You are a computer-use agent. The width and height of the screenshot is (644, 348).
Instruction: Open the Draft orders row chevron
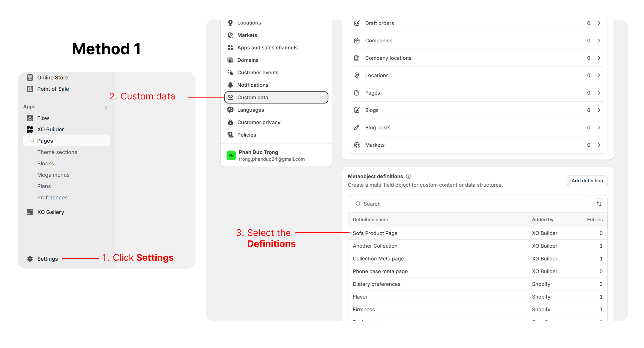[599, 23]
